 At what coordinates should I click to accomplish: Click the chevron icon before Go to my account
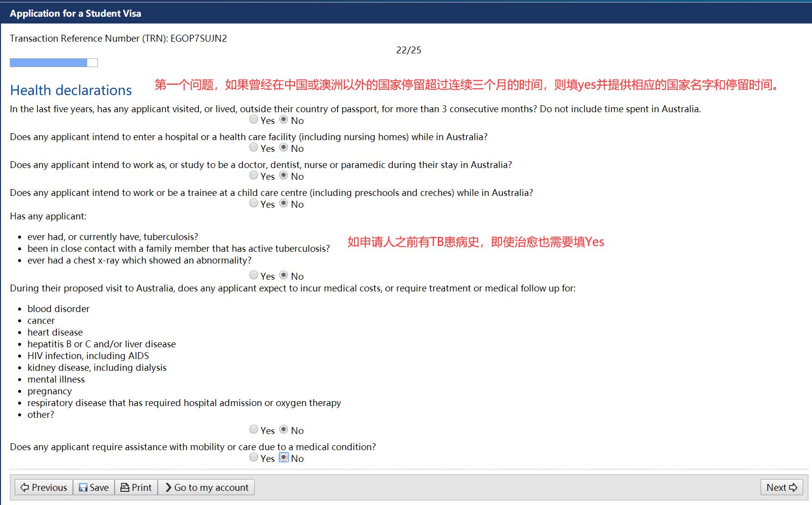tap(168, 487)
